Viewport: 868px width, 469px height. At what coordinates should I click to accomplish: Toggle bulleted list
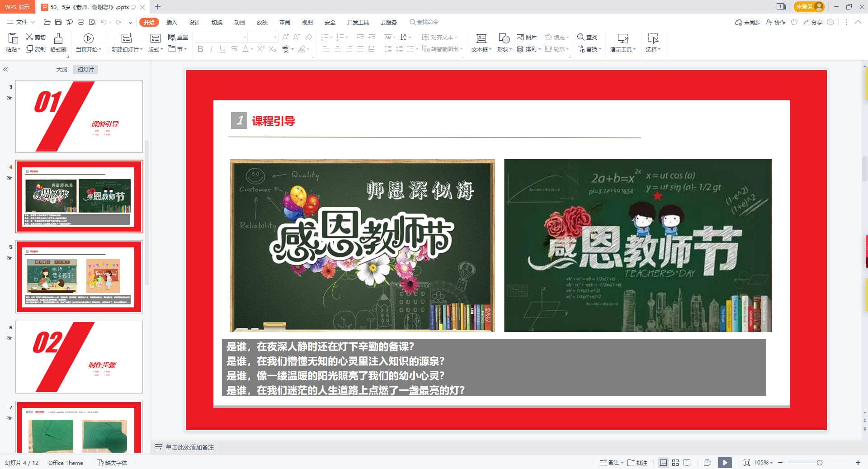pos(325,37)
